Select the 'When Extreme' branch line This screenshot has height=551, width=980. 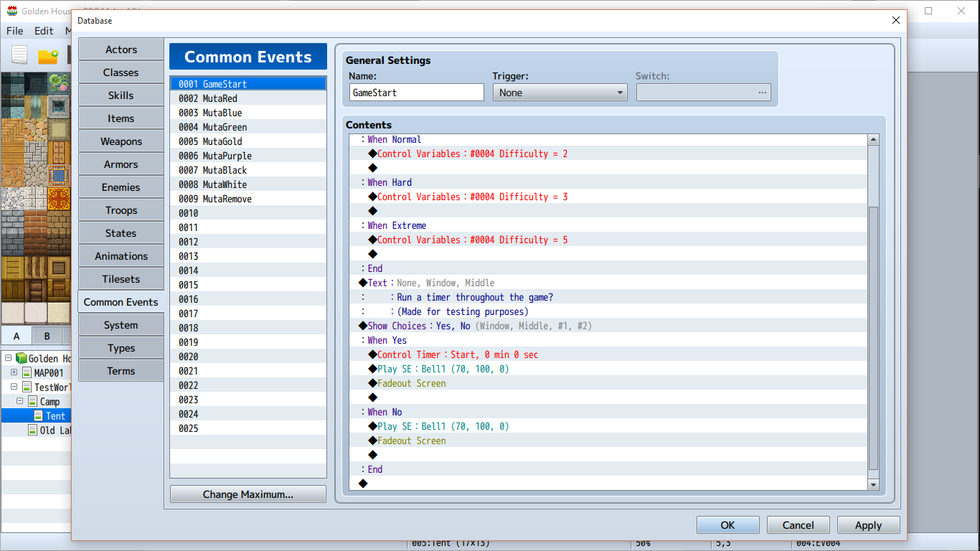pos(608,225)
